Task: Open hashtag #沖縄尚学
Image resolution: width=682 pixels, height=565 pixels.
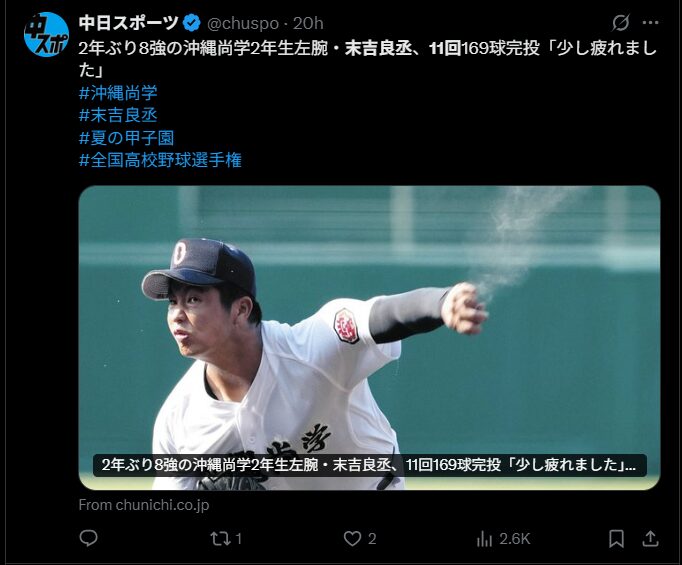Action: point(118,93)
